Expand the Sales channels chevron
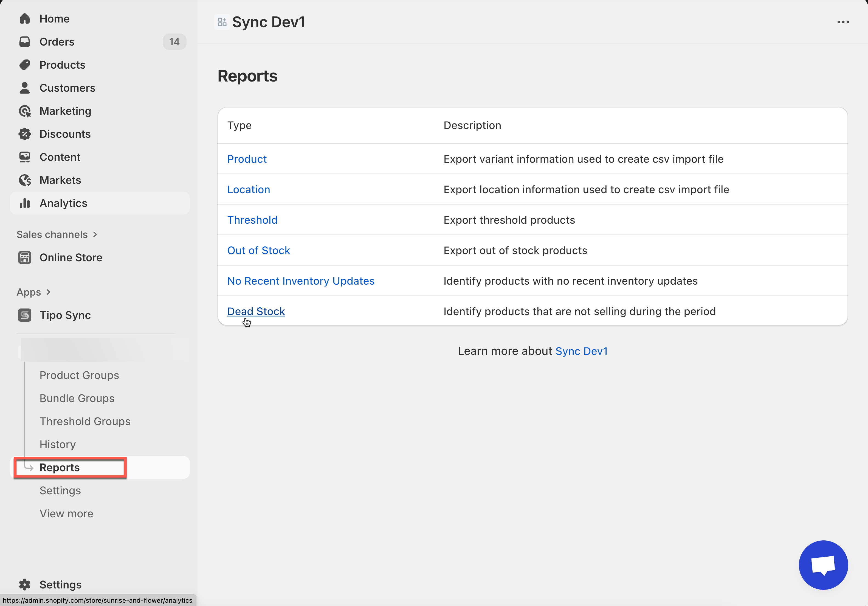Image resolution: width=868 pixels, height=606 pixels. [95, 235]
